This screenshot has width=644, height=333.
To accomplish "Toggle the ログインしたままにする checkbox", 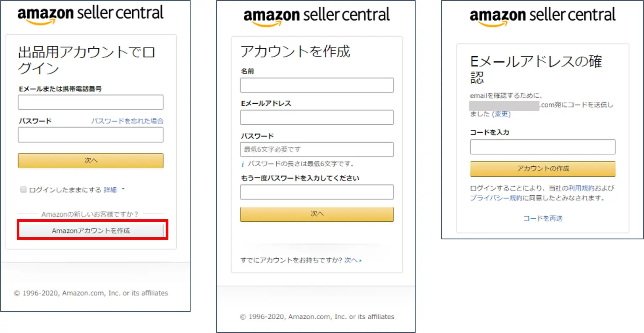I will [24, 190].
